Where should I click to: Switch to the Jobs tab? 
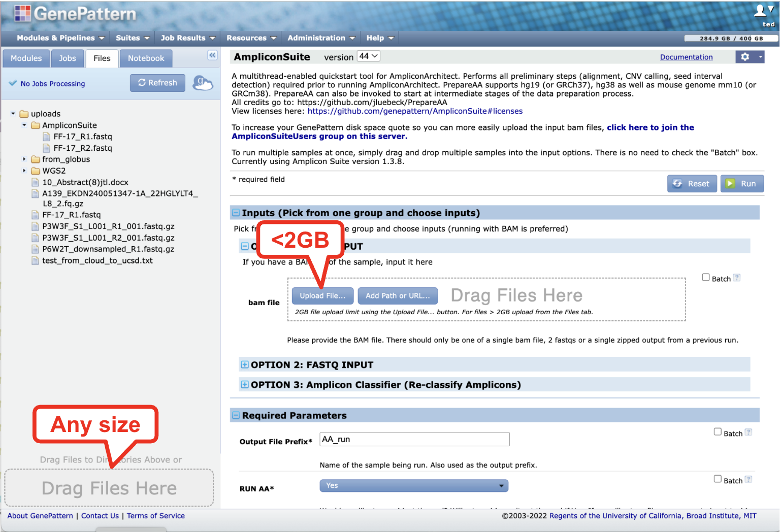[68, 58]
